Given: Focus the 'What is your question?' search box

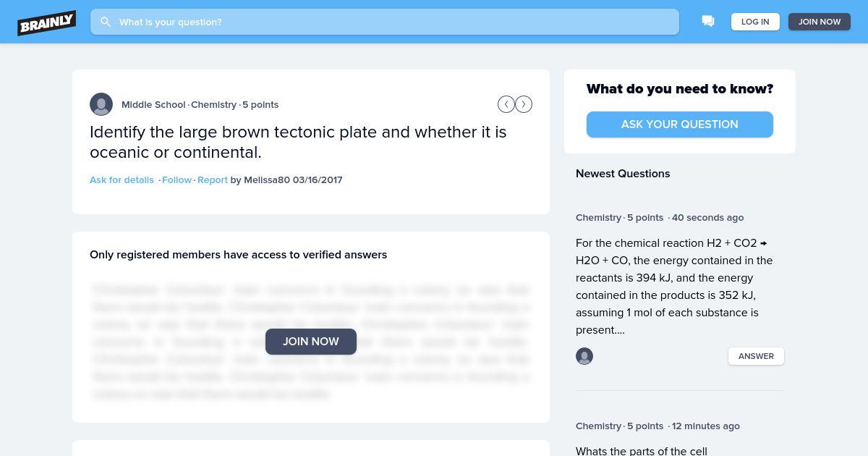Looking at the screenshot, I should [x=391, y=22].
